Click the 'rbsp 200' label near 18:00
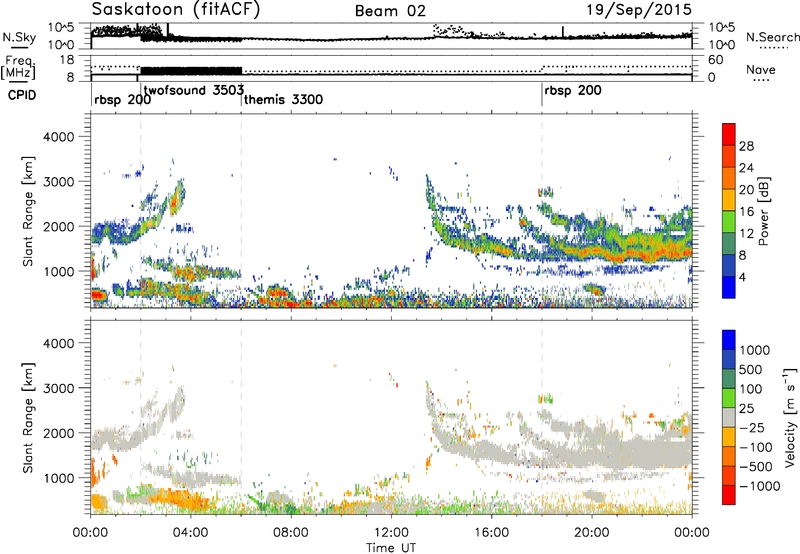 click(x=573, y=91)
